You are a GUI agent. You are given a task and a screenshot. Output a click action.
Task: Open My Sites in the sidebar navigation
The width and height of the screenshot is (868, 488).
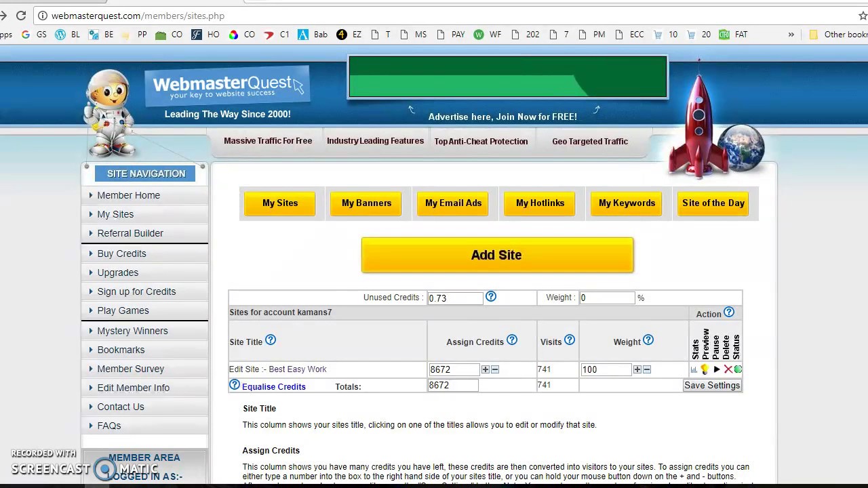click(x=115, y=214)
